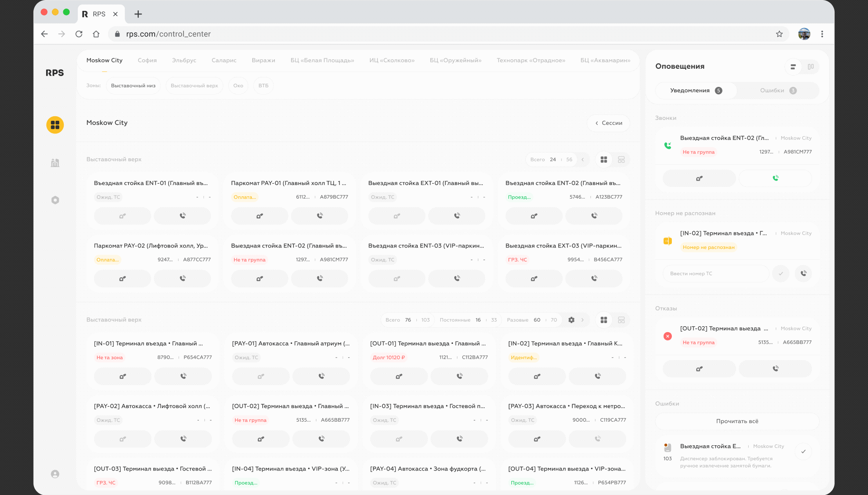The image size is (868, 495).
Task: Switch notifications panel to list layout
Action: 793,67
